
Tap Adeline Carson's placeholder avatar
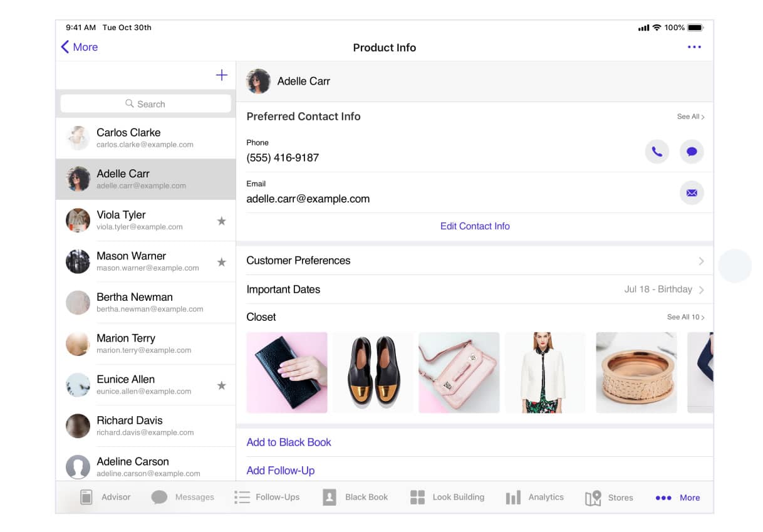coord(78,467)
